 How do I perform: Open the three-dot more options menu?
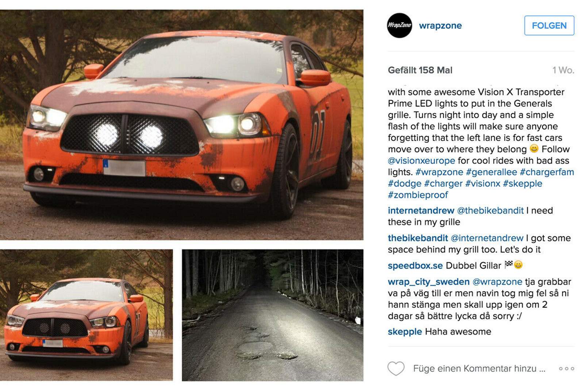click(566, 369)
